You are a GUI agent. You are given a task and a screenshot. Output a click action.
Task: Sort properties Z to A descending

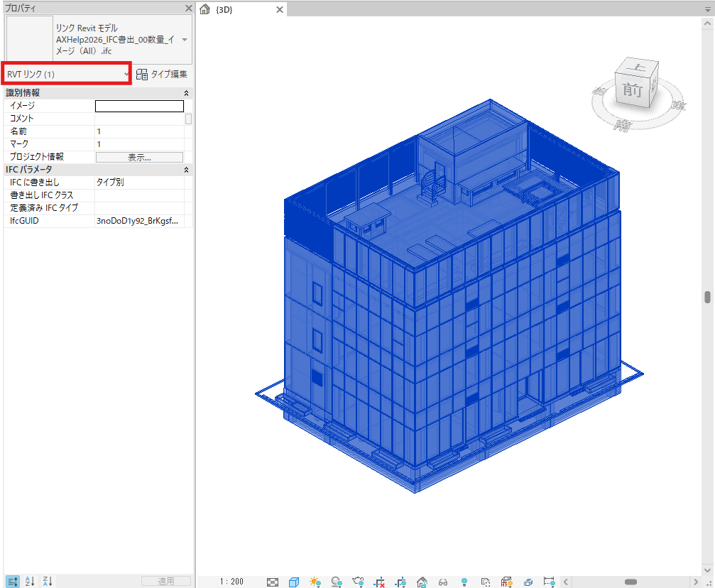click(48, 582)
